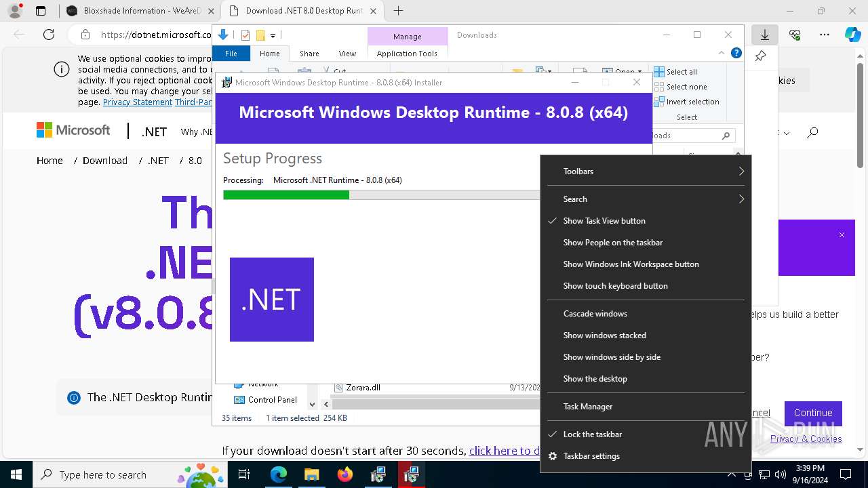Switch to the View ribbon tab
Viewport: 868px width, 488px height.
click(x=347, y=54)
